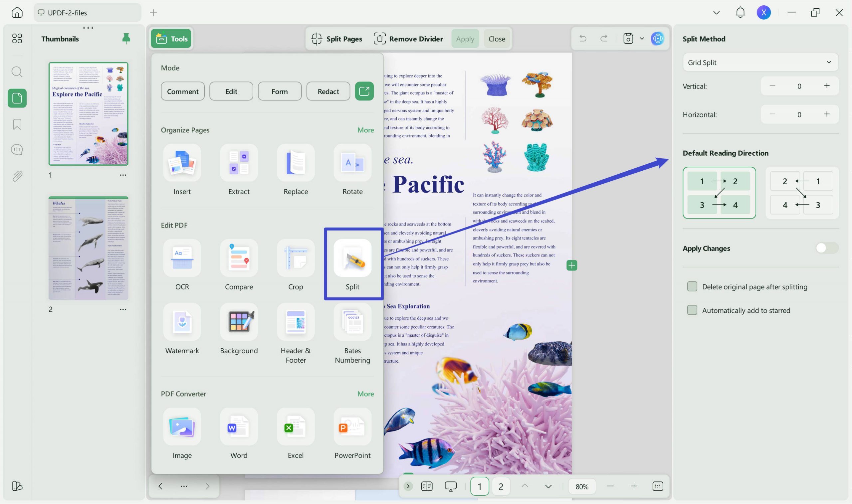Screen dimensions: 852x504
Task: Click the undo arrow
Action: [x=583, y=38]
